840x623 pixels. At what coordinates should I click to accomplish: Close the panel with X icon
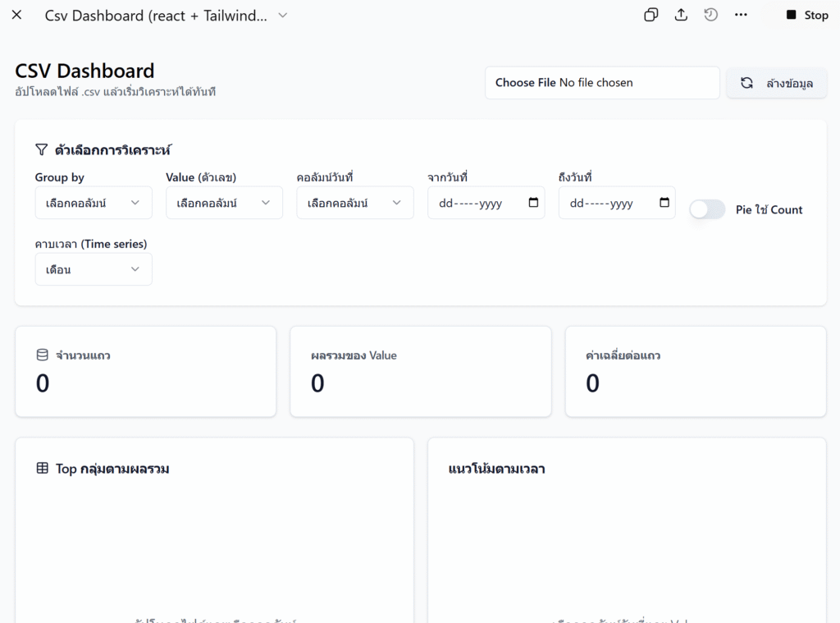pos(16,15)
